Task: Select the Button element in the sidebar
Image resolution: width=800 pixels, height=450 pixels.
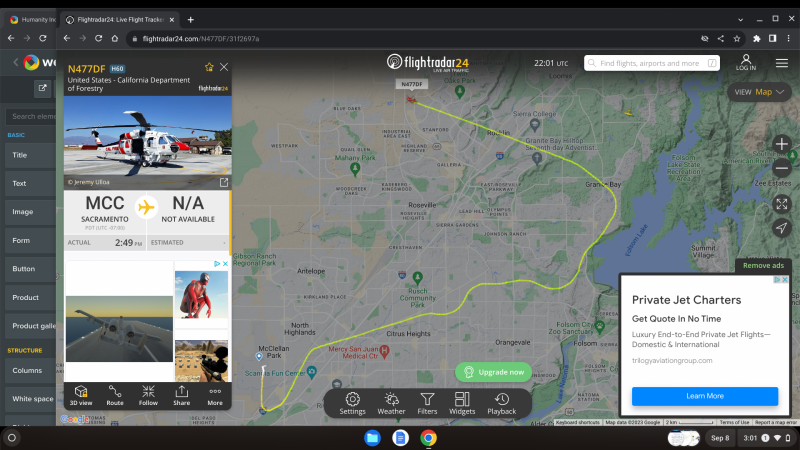Action: pyautogui.click(x=31, y=269)
